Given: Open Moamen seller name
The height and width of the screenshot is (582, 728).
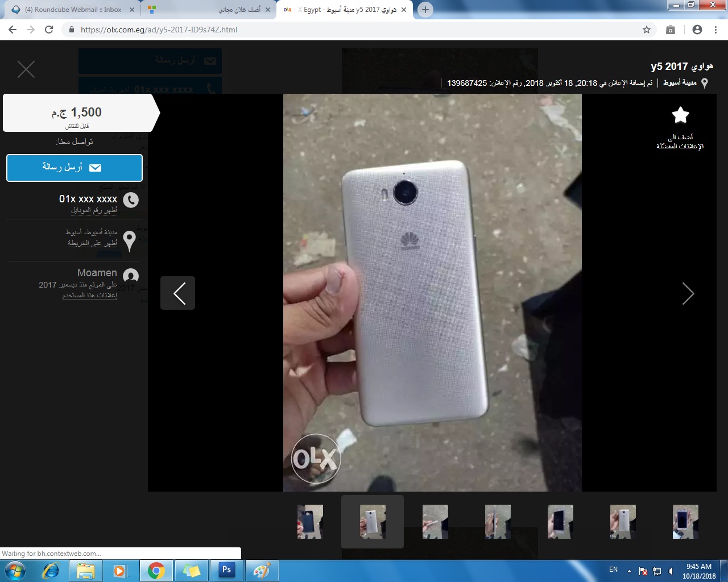Looking at the screenshot, I should tap(97, 273).
